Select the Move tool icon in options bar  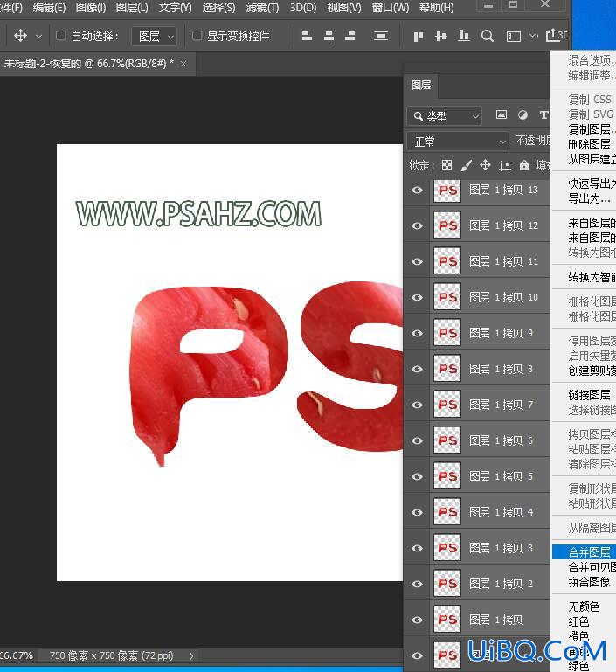(20, 36)
